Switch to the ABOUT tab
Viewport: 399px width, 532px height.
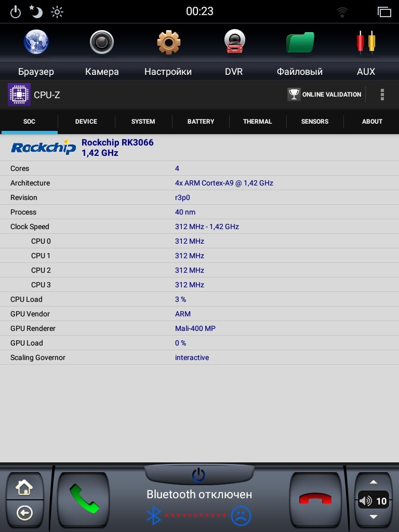click(x=372, y=122)
